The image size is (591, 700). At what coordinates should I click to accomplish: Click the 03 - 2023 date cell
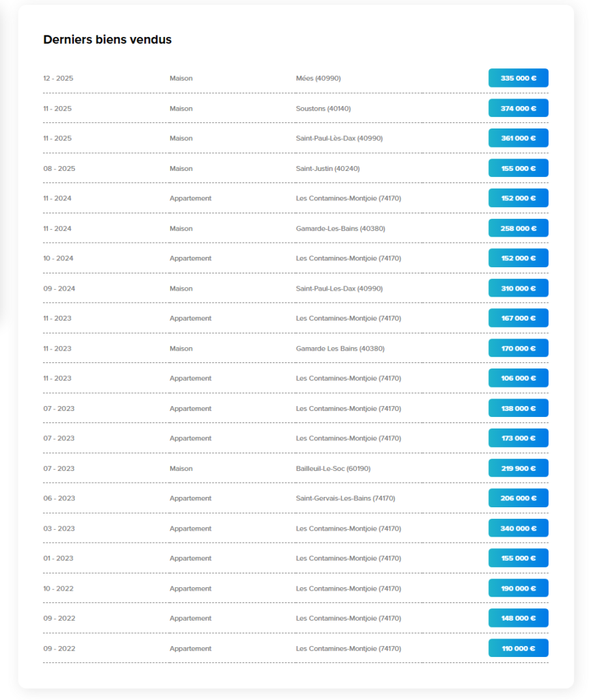[59, 528]
